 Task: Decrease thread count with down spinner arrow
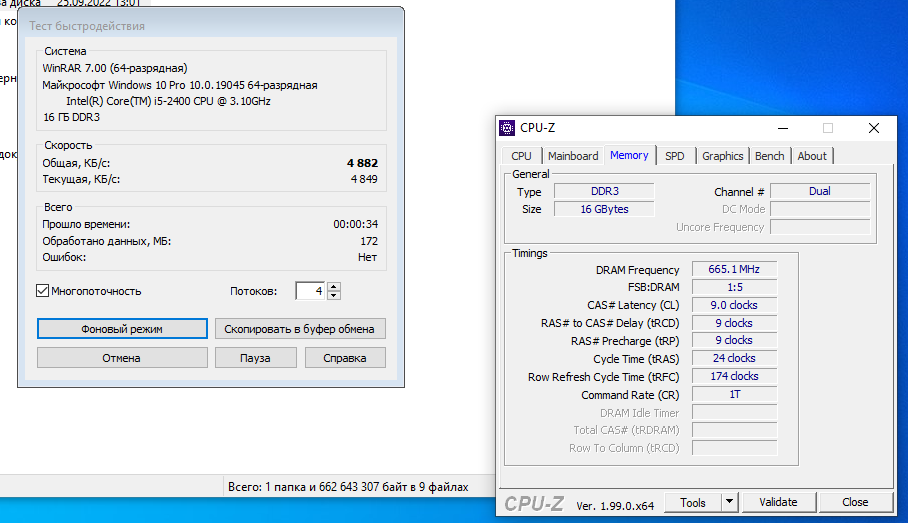[x=334, y=295]
